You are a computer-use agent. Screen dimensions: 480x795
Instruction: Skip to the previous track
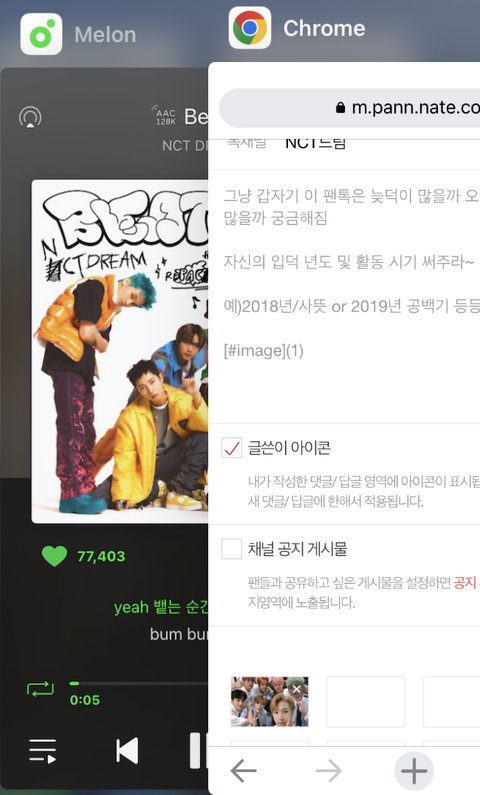(127, 751)
